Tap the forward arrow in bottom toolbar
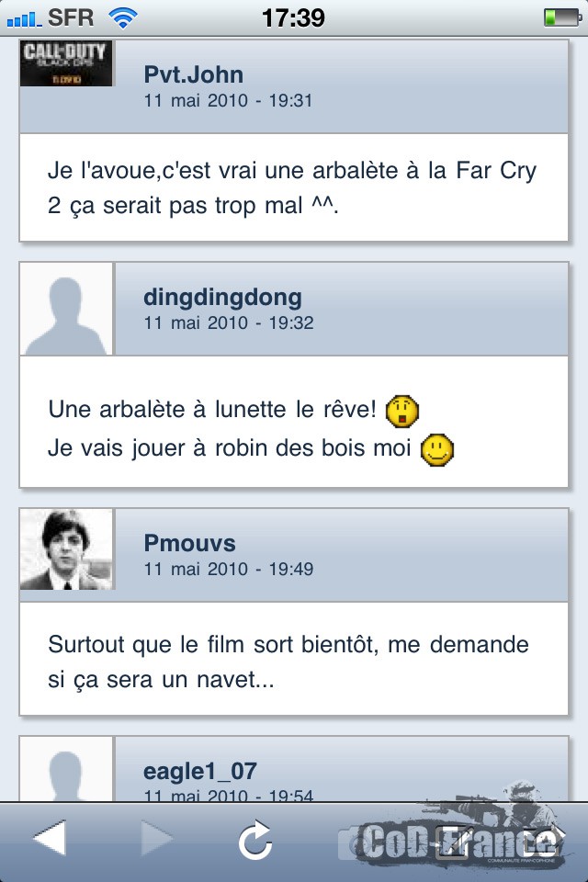The width and height of the screenshot is (588, 882). coord(156,838)
